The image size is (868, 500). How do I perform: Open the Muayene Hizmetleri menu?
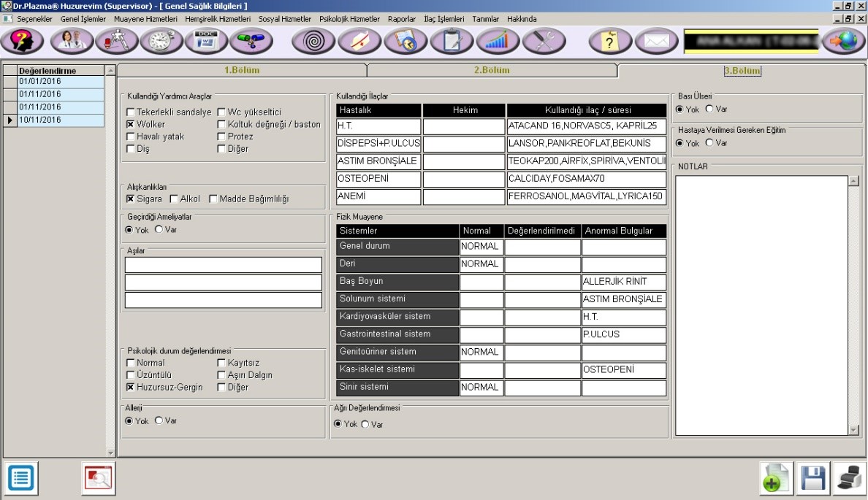[x=145, y=19]
